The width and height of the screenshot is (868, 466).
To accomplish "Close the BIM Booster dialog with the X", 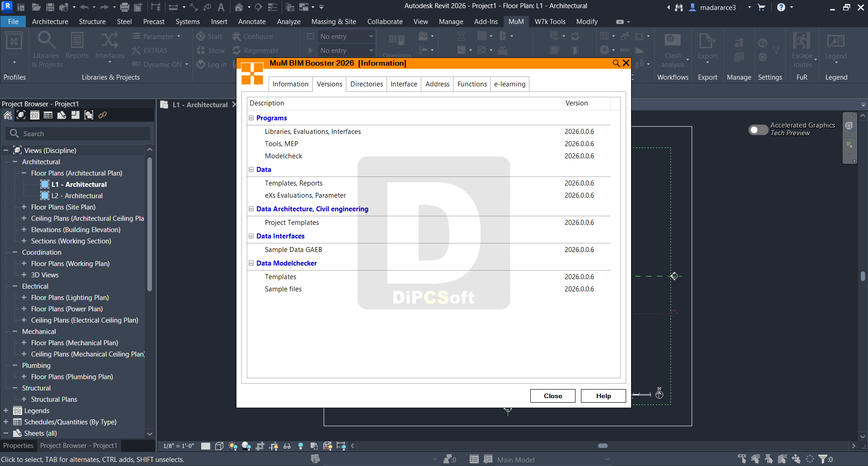I will pyautogui.click(x=626, y=63).
